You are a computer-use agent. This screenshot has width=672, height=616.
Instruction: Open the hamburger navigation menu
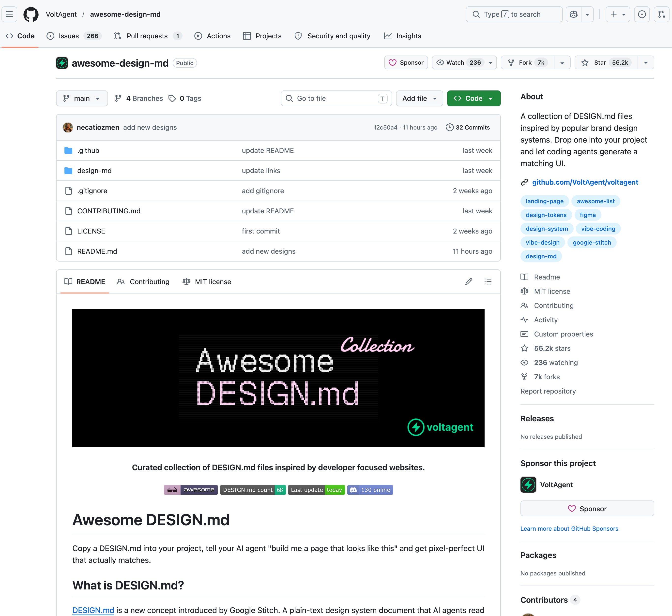(9, 14)
